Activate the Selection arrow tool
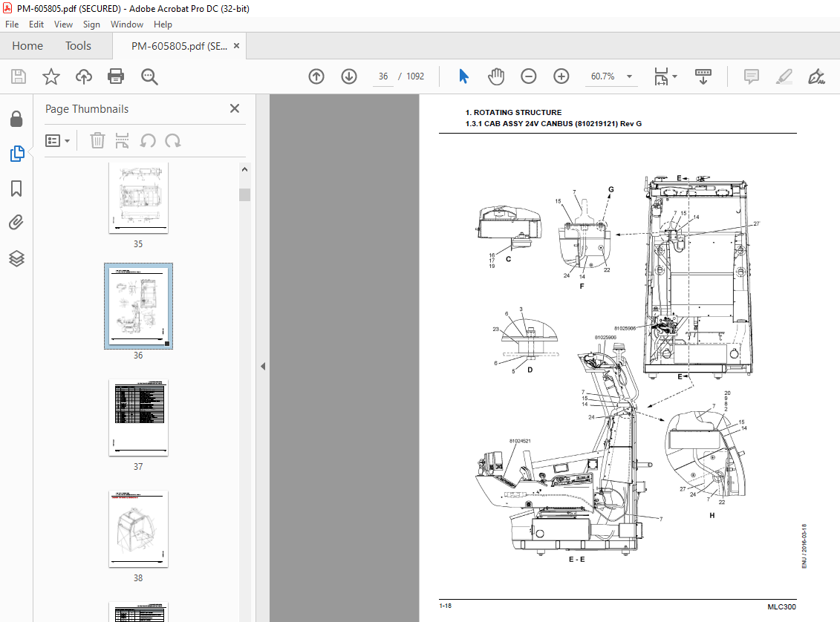 point(464,76)
